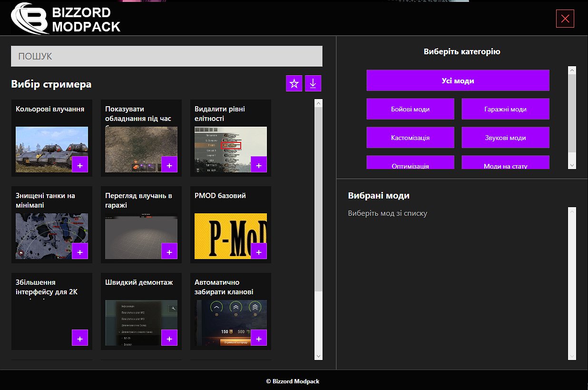Open Знищені танки на мінімапі preview image
The width and height of the screenshot is (588, 390).
point(52,236)
